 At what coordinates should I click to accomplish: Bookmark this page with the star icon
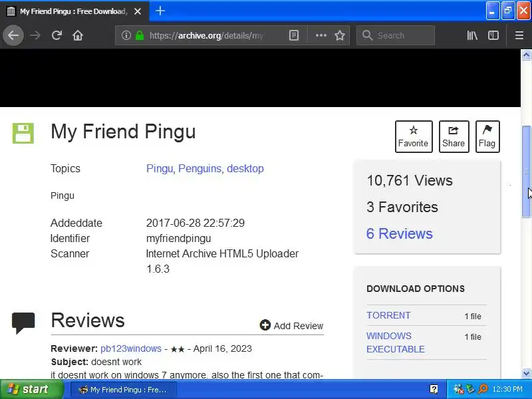pos(340,35)
